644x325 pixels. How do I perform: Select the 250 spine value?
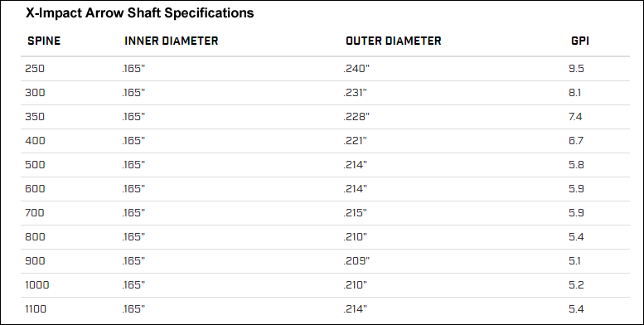coord(35,69)
